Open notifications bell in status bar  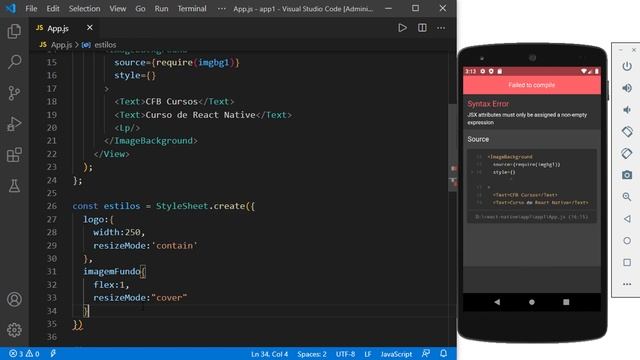(x=444, y=353)
